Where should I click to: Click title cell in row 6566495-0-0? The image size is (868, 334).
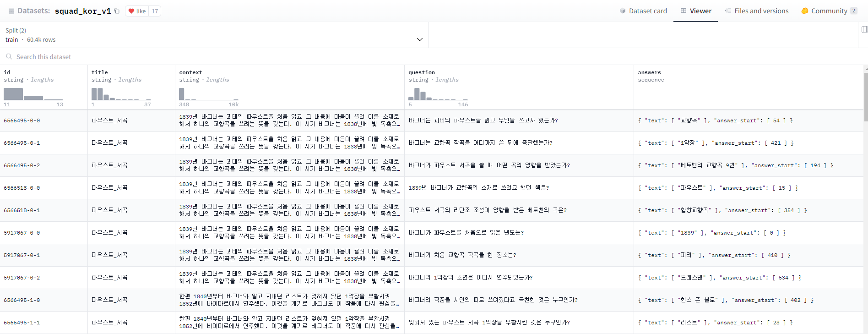(x=131, y=120)
